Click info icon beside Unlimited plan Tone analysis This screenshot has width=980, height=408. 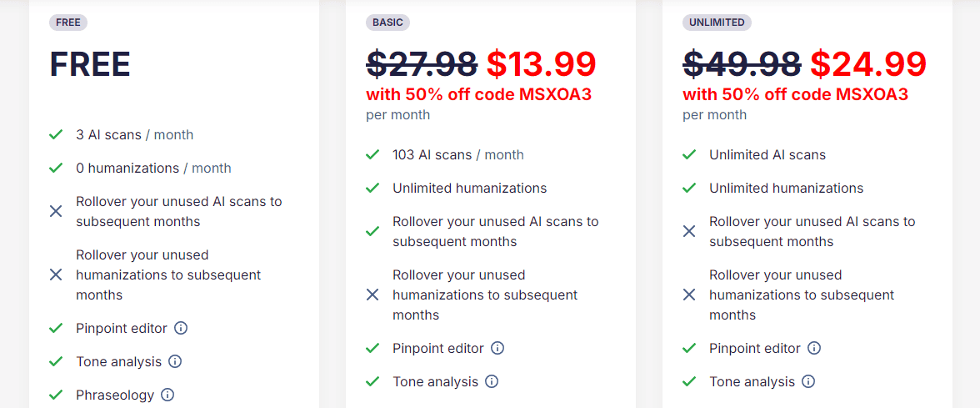pyautogui.click(x=808, y=381)
